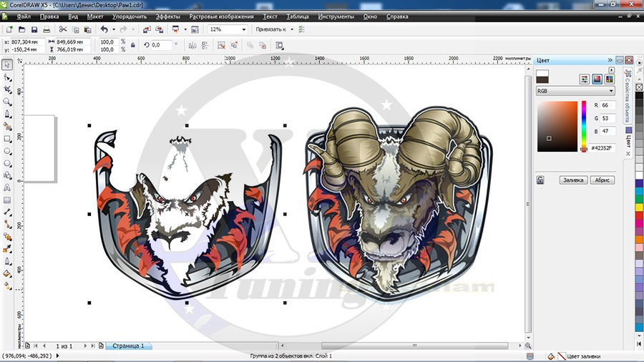The height and width of the screenshot is (362, 644).
Task: Click the Import icon in the toolbar
Action: point(147,29)
